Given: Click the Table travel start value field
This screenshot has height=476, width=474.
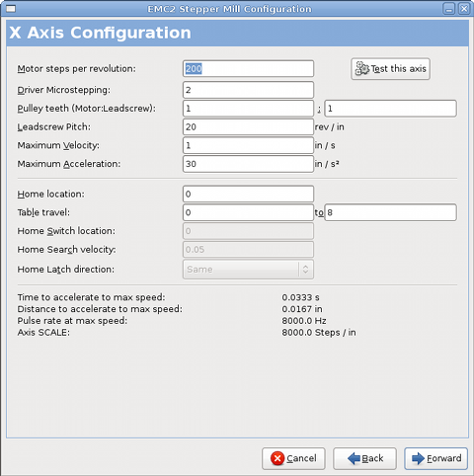Looking at the screenshot, I should click(x=248, y=212).
